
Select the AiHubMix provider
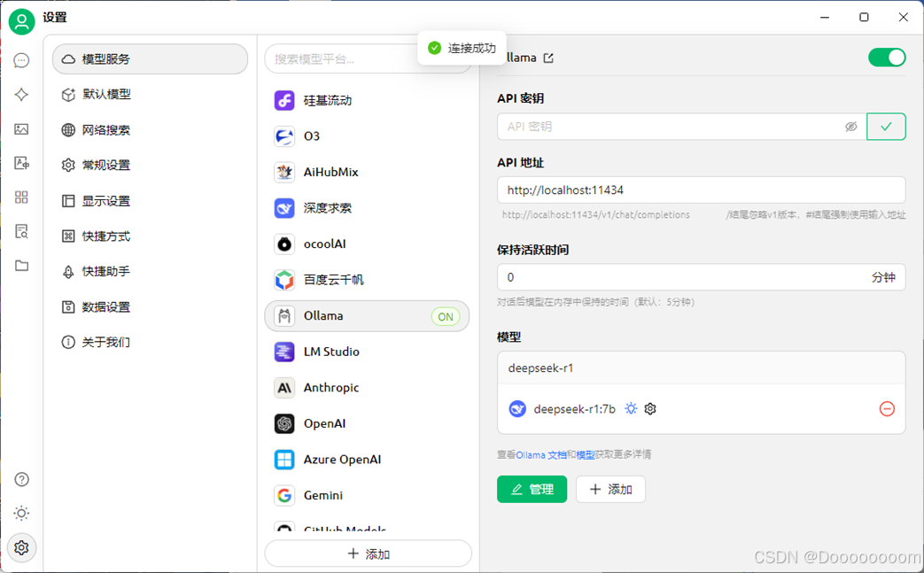pos(367,173)
